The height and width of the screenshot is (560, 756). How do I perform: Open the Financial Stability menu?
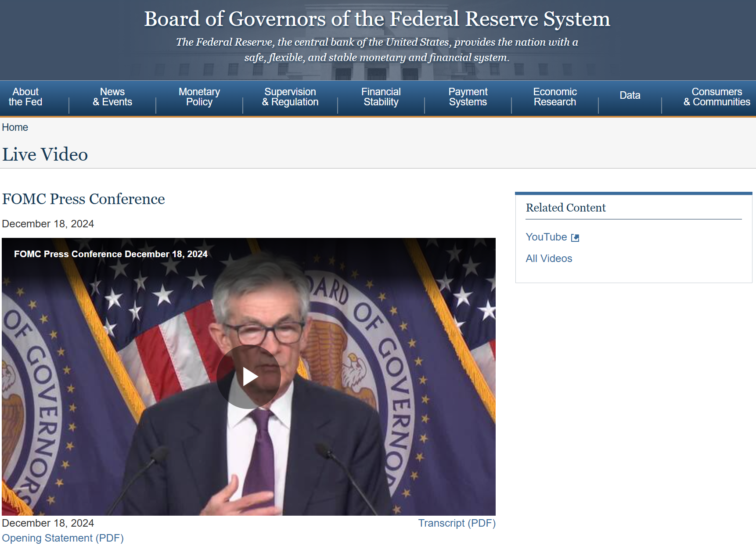381,97
